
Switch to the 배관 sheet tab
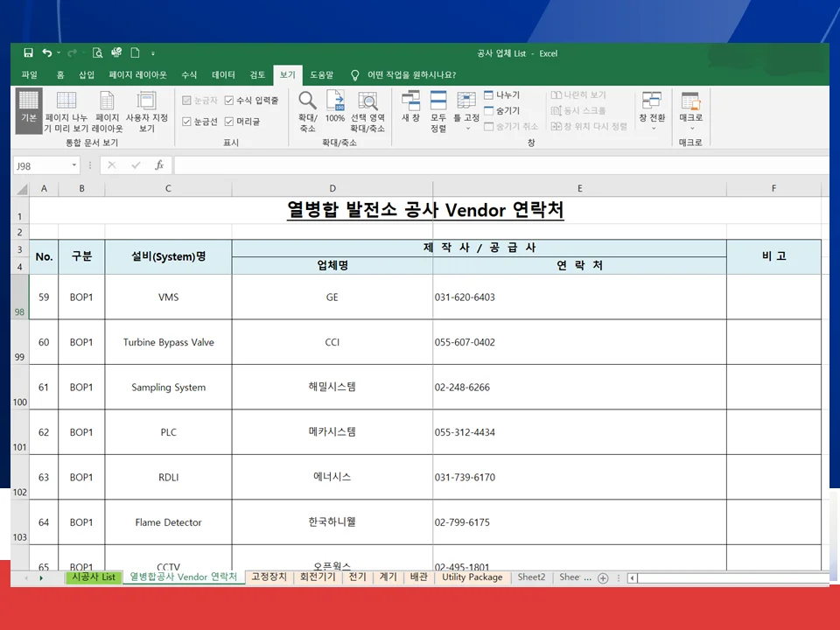418,577
